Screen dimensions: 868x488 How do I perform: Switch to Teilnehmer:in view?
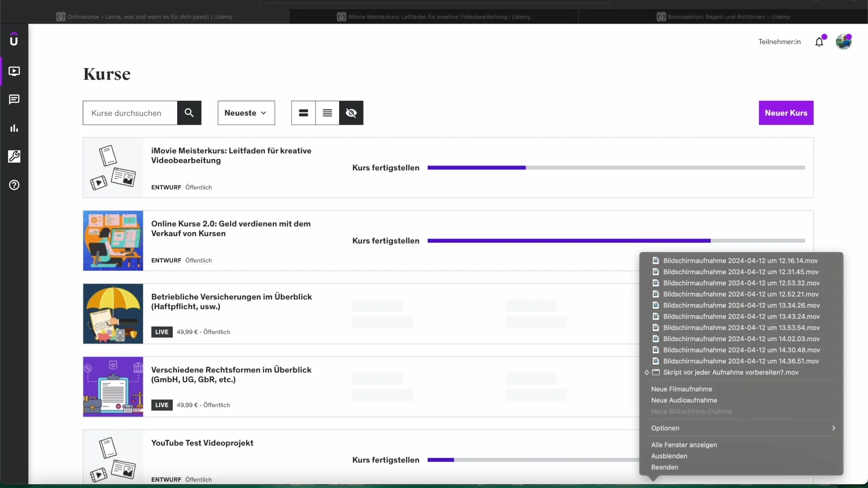[x=779, y=42]
